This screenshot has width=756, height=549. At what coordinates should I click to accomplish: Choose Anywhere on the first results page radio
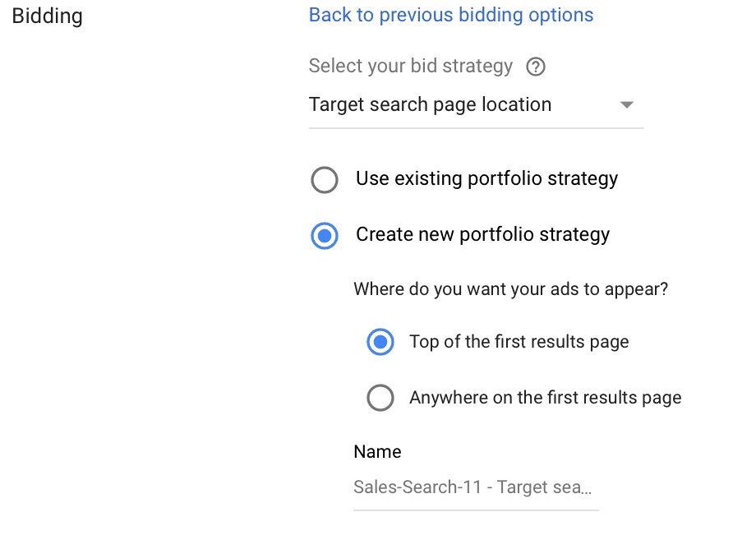tap(380, 398)
